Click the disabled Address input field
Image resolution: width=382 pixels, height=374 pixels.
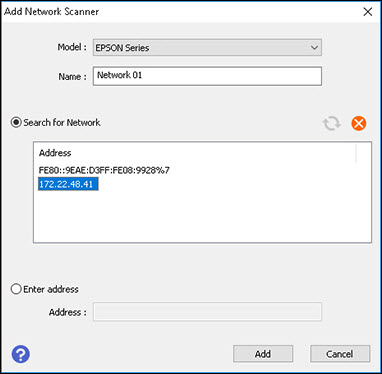tap(207, 312)
